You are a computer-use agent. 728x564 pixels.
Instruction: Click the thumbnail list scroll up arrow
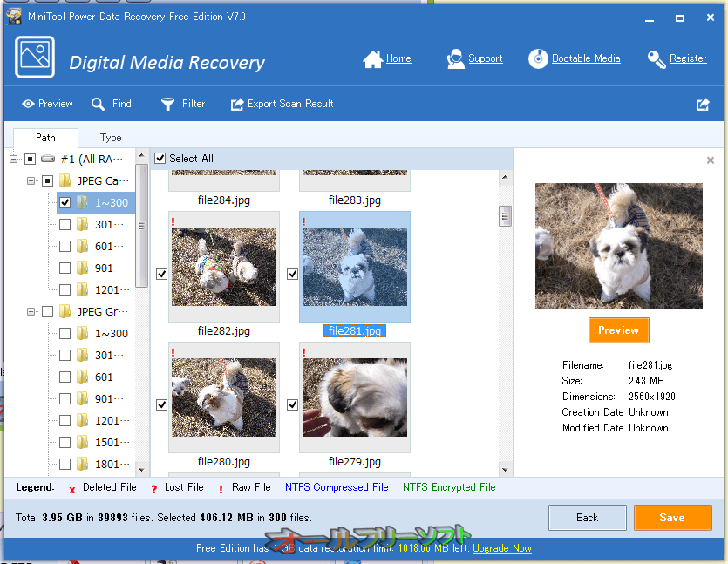505,177
